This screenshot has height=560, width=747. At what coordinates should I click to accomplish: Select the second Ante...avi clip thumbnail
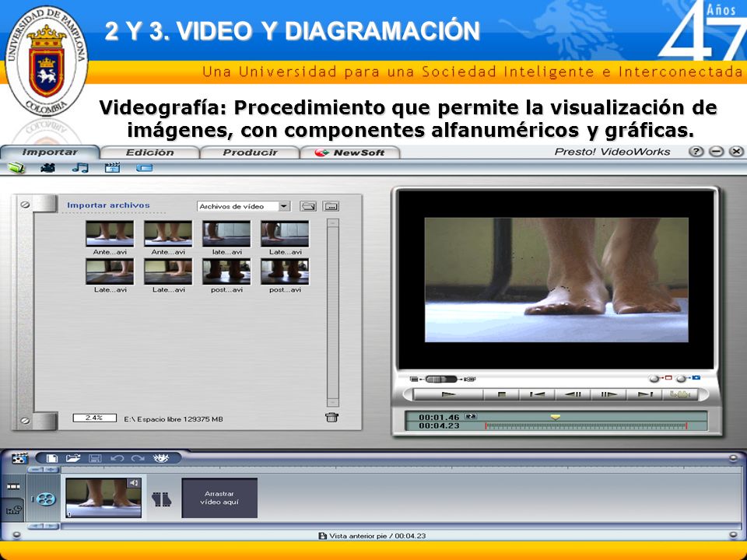coord(168,233)
